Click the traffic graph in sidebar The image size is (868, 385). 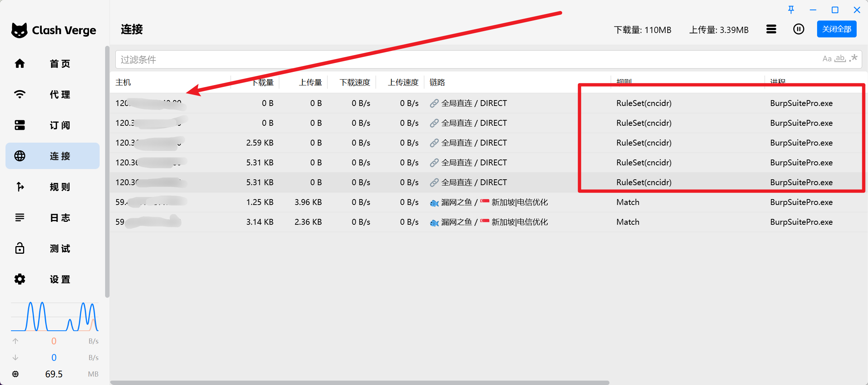tap(55, 316)
